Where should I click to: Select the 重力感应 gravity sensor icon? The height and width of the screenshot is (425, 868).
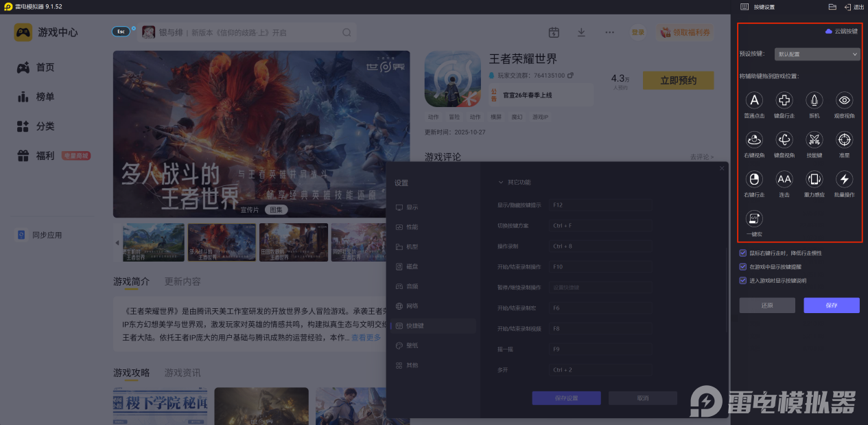tap(814, 180)
